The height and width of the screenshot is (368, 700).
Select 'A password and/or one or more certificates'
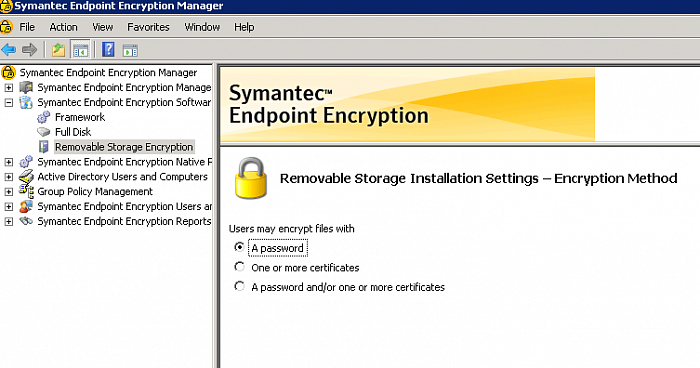239,286
